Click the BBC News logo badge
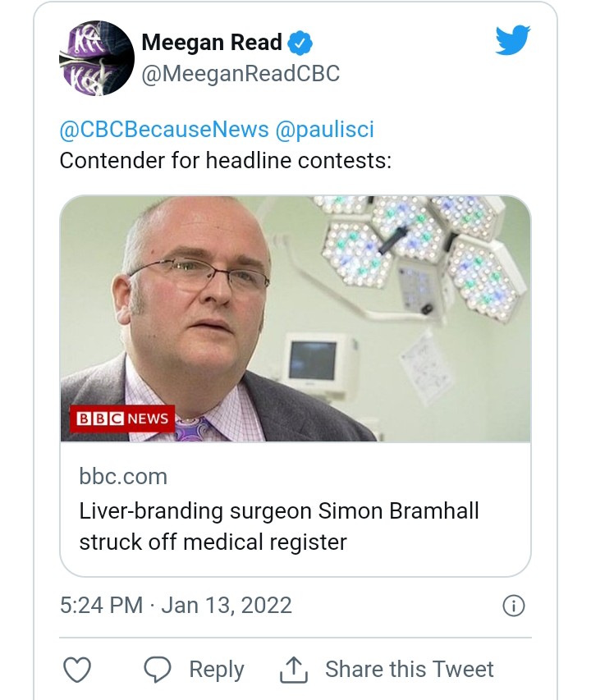The image size is (591, 700). [x=121, y=419]
